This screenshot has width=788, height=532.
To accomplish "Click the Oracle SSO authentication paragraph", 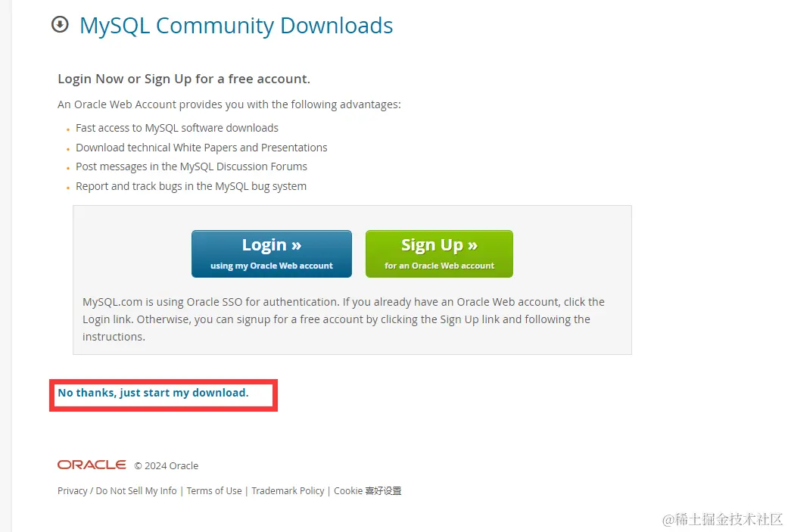I will point(344,319).
